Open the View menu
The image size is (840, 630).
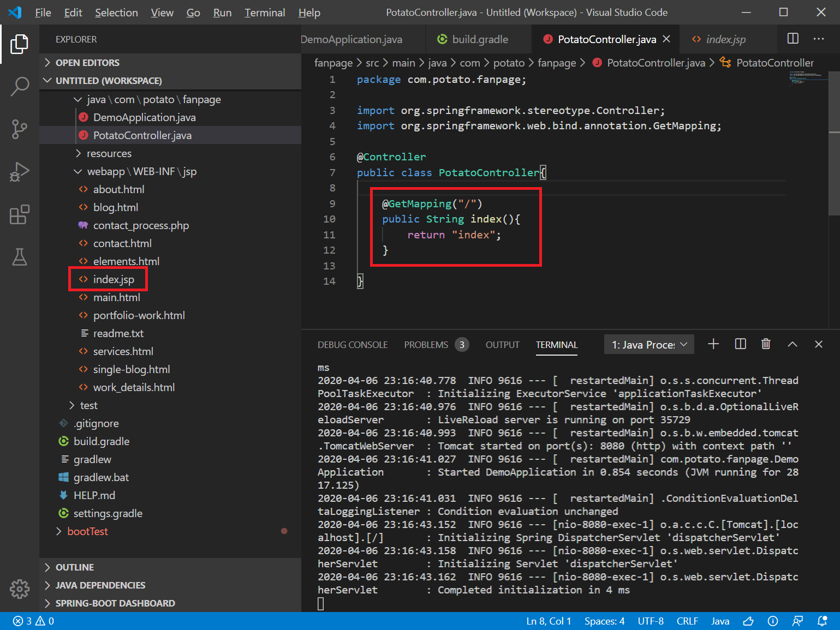(162, 13)
